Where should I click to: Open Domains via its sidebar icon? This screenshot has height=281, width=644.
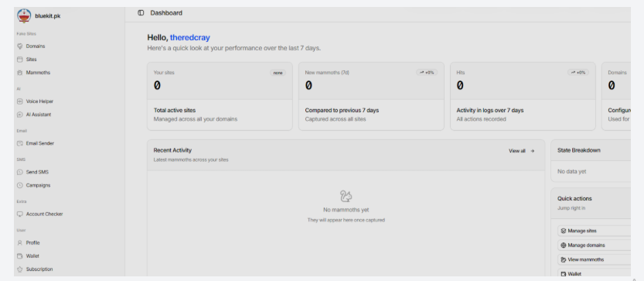[x=20, y=46]
